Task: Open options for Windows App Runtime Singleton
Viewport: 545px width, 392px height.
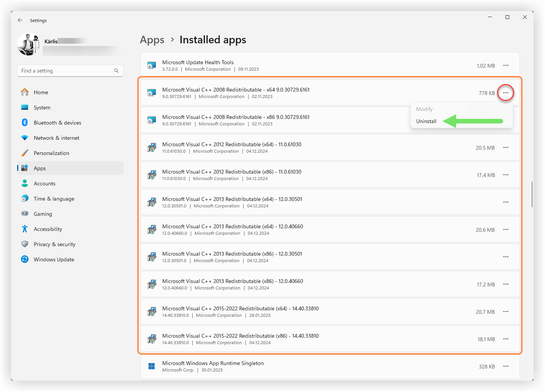Action: coord(506,366)
